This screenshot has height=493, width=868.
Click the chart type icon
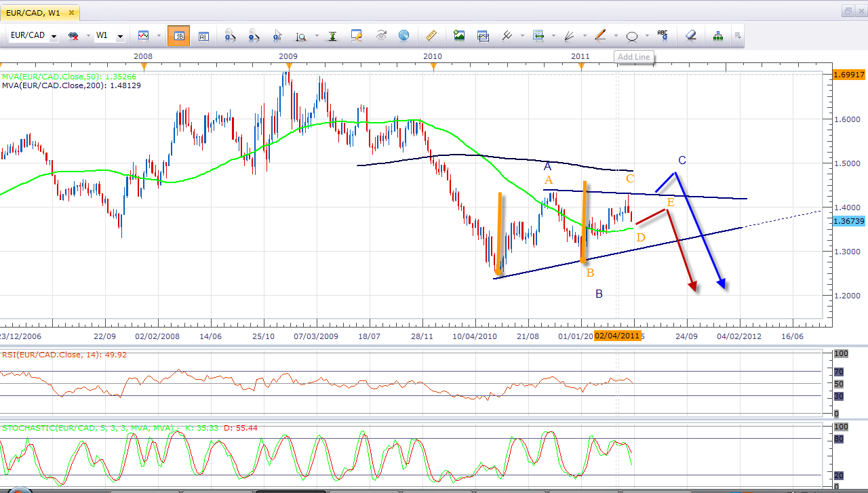click(143, 36)
